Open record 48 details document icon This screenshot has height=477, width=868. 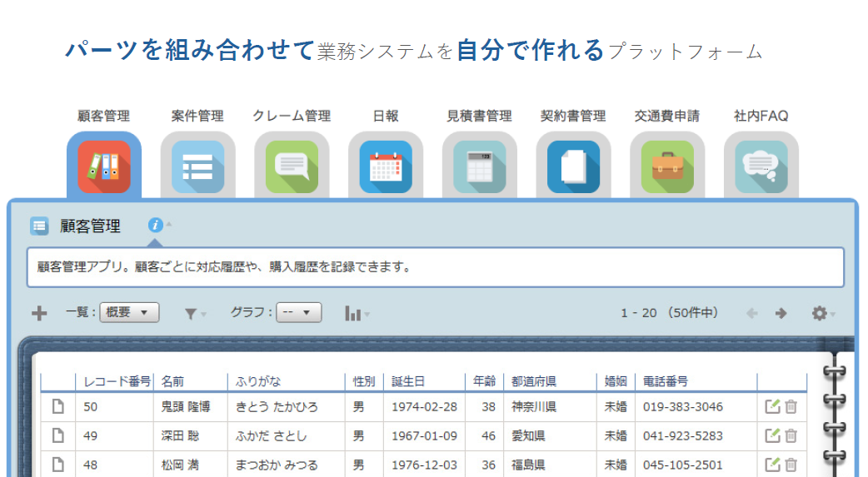57,465
